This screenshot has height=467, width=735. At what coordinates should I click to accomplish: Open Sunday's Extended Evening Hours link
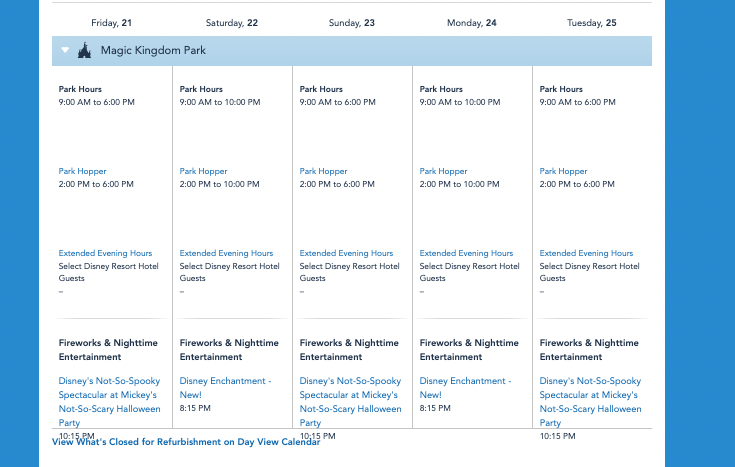pyautogui.click(x=346, y=253)
